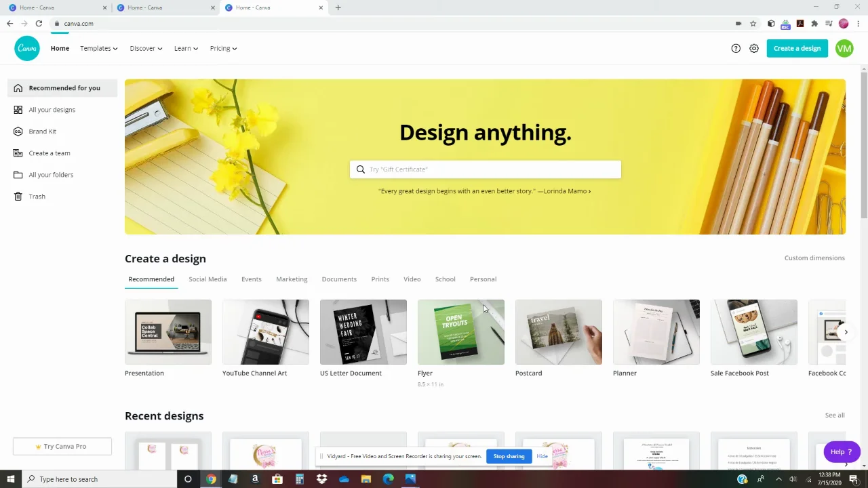The height and width of the screenshot is (488, 868).
Task: Open Canva settings gear icon
Action: click(754, 48)
